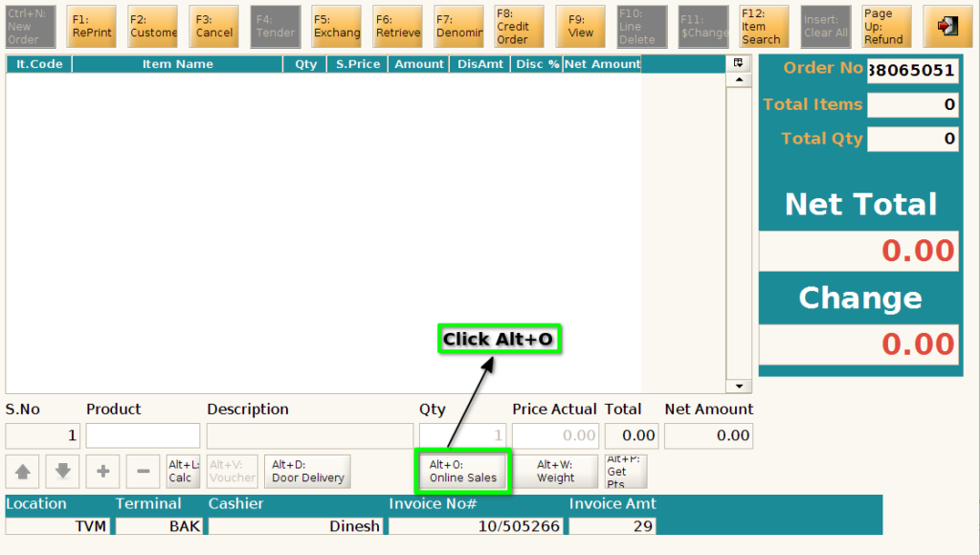Click Alt+W Weight button
The image size is (980, 555).
pos(555,471)
